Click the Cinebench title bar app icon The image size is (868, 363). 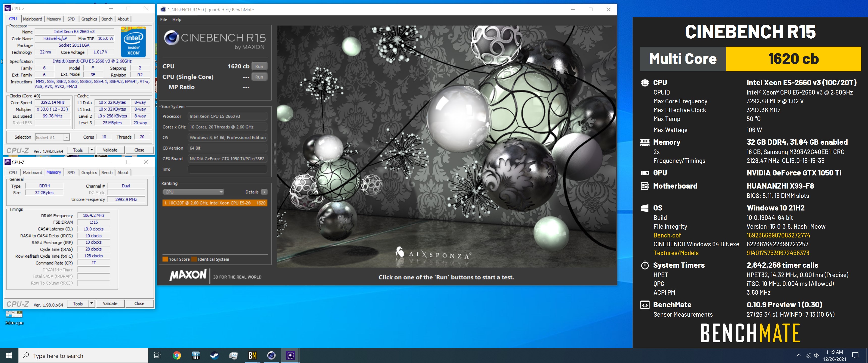click(163, 9)
